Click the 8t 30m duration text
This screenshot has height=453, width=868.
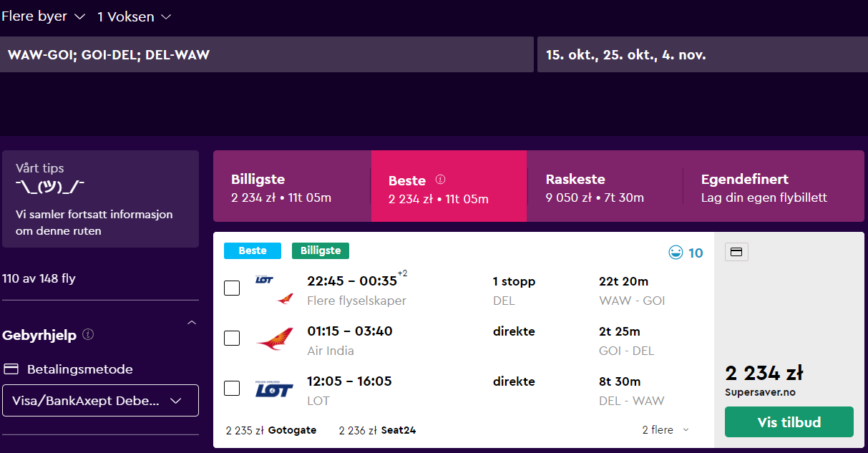click(620, 381)
